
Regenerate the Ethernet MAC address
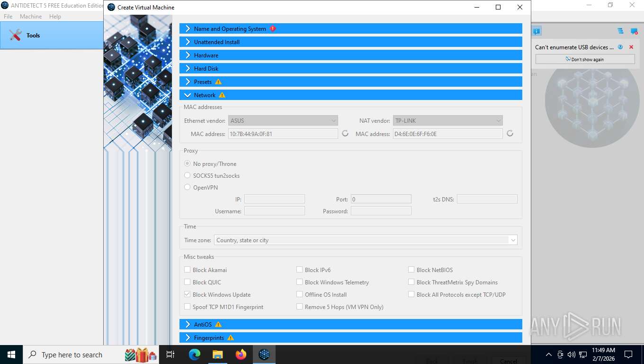(x=345, y=134)
